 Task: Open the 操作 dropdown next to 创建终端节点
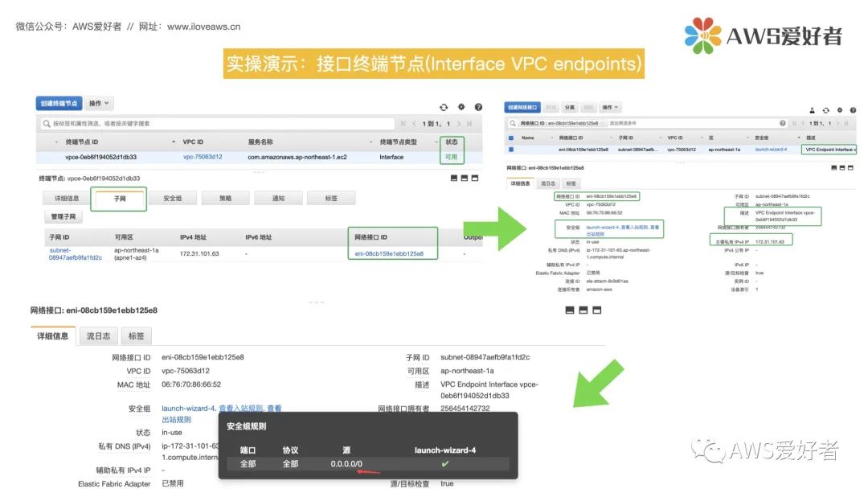(99, 104)
